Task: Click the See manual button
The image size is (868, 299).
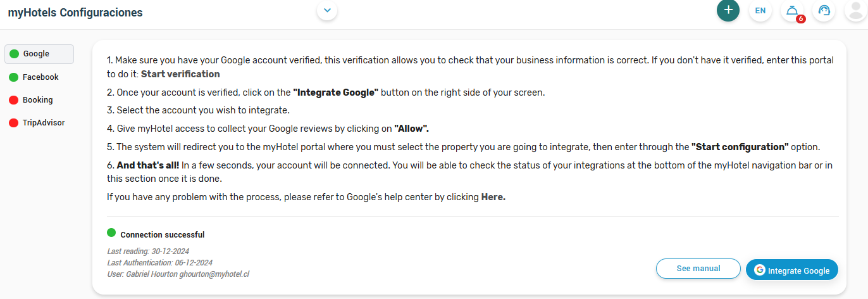Action: click(698, 269)
